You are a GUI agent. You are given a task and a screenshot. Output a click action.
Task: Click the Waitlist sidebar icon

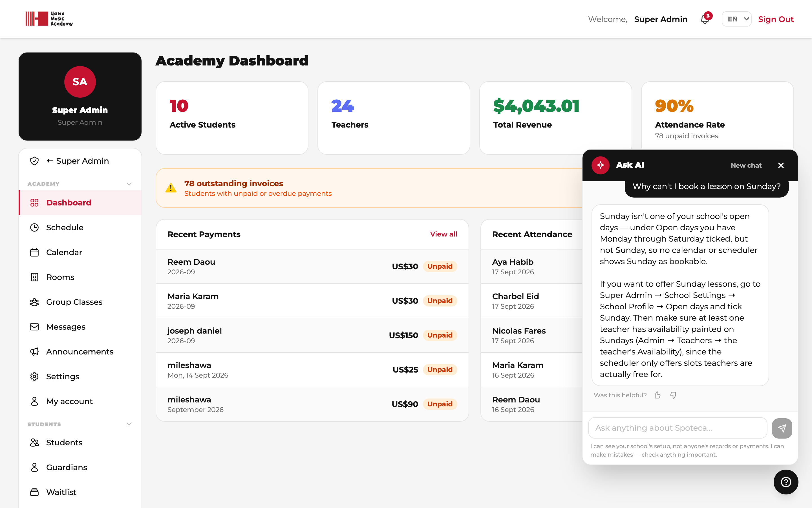click(x=34, y=492)
